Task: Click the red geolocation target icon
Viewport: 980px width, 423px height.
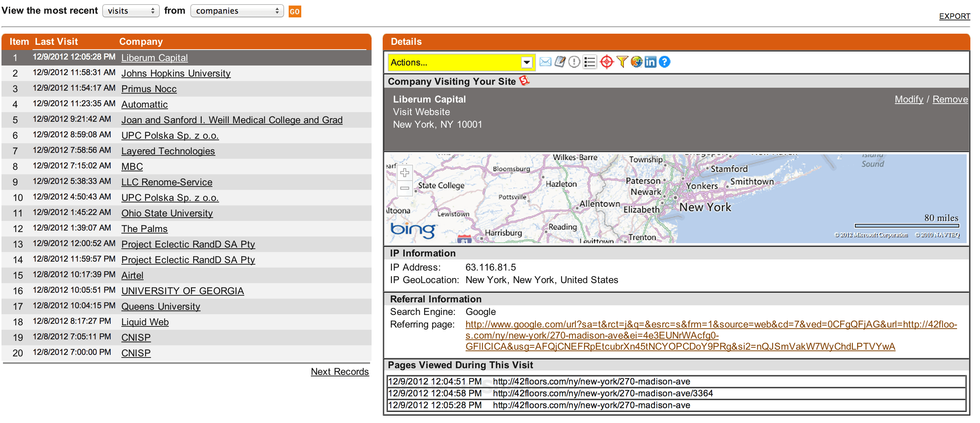Action: click(x=607, y=62)
